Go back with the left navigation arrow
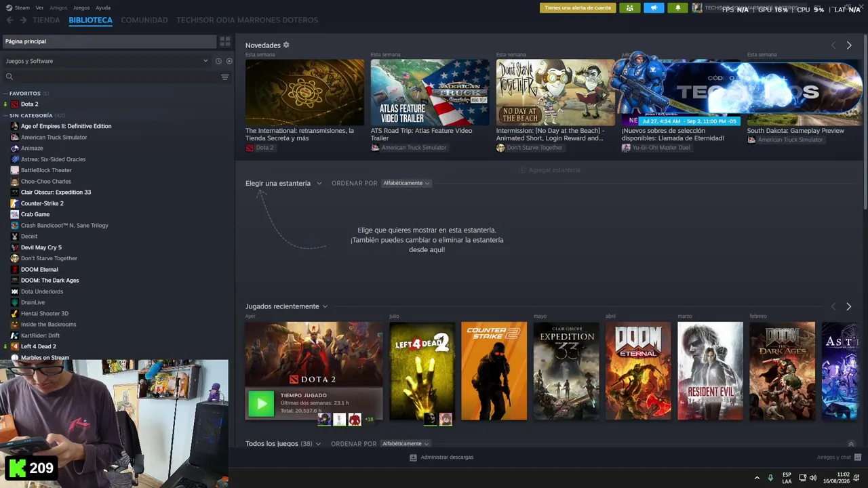868x488 pixels. click(x=9, y=20)
